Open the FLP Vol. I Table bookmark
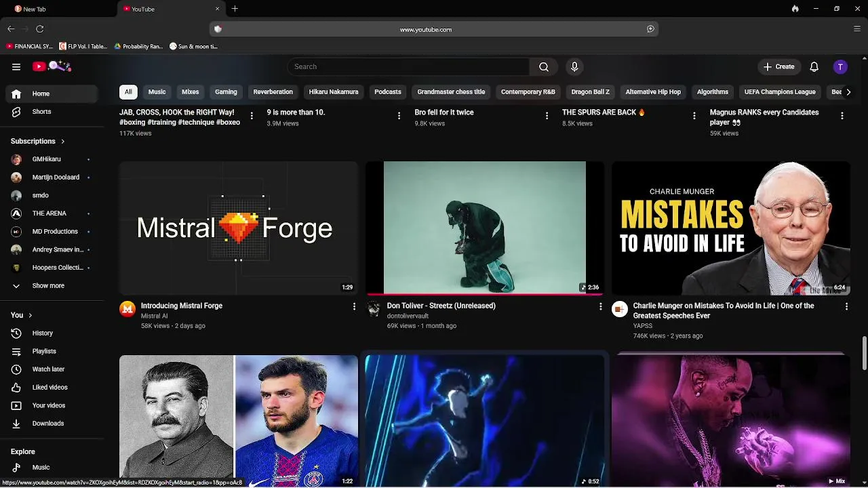 83,46
